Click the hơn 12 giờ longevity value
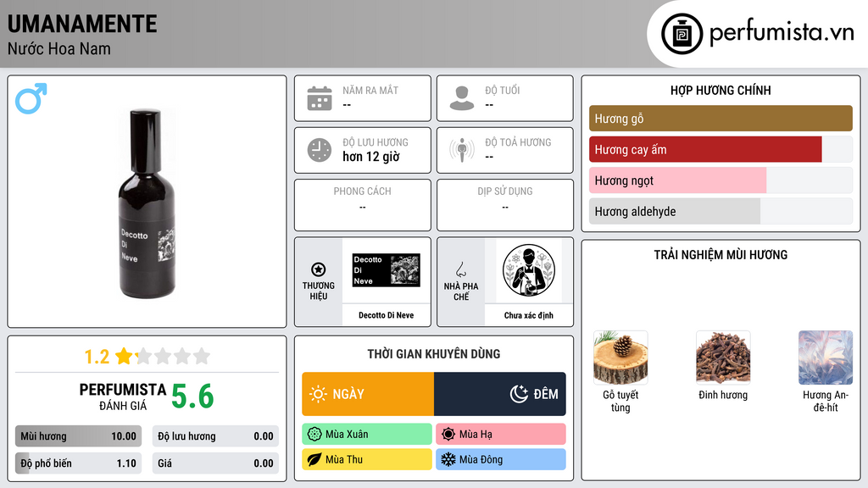Screen dimensions: 868x488 coord(371,157)
